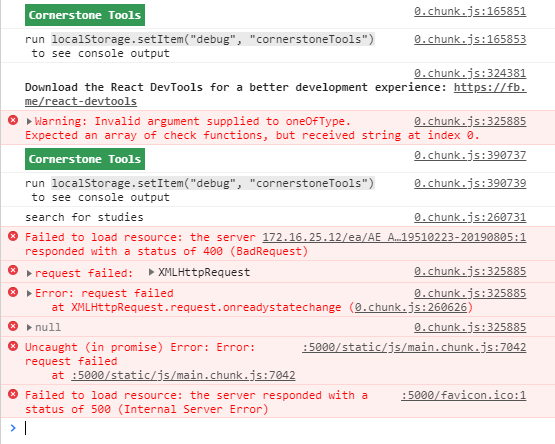Click the 'Download the React DevTools' message text

[x=236, y=87]
